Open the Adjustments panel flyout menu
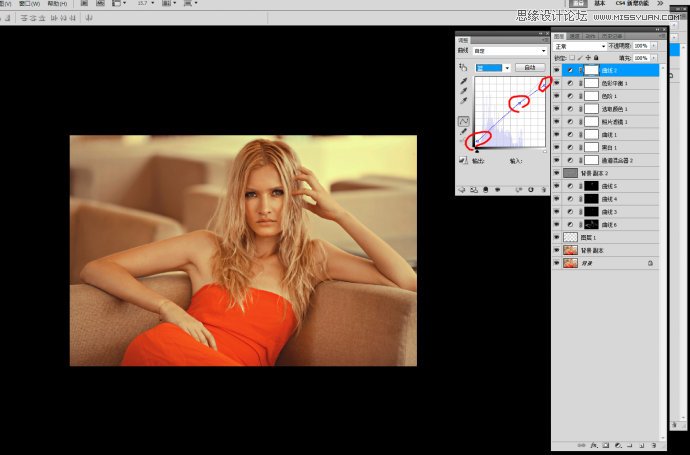 click(545, 40)
